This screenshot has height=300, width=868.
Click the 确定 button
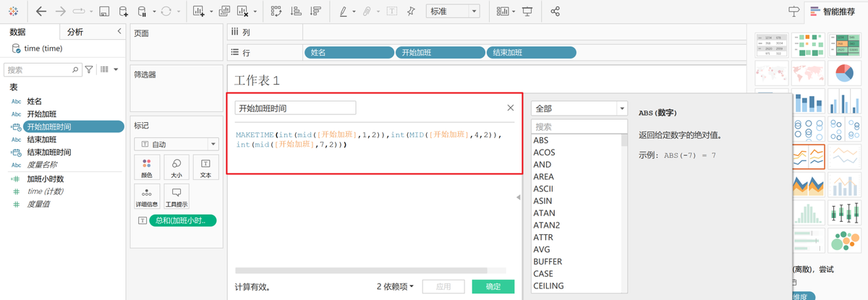(493, 287)
